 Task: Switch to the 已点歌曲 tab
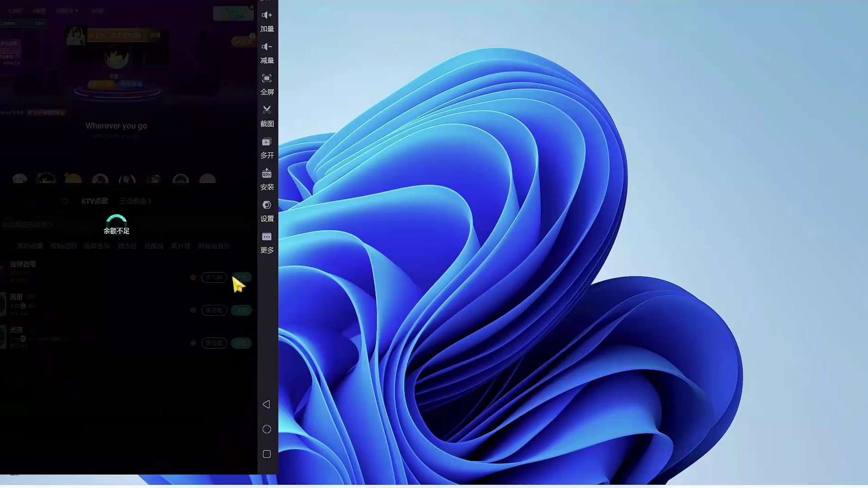(135, 201)
